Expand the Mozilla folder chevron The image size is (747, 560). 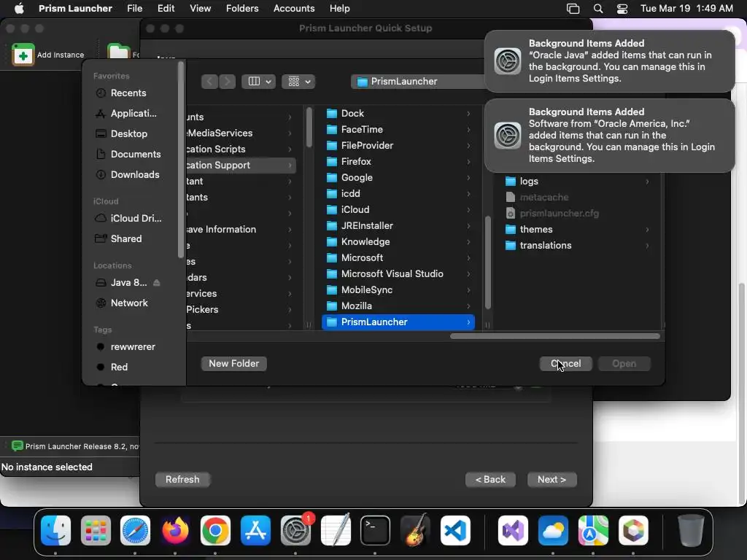[468, 306]
